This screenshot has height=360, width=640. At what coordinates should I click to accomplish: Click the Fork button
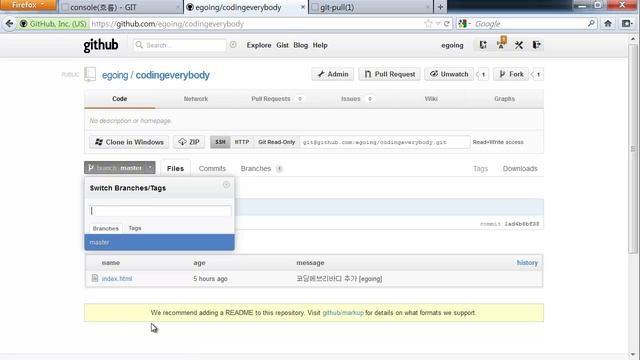point(511,74)
